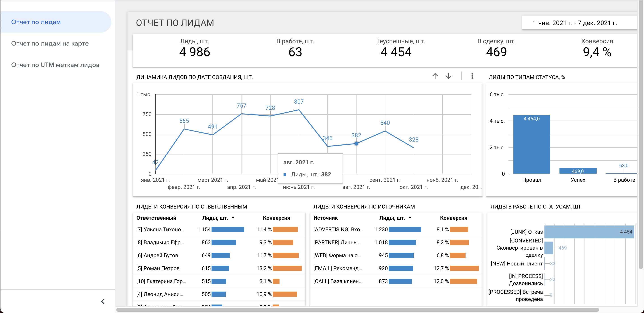Click the drill up arrow icon
The height and width of the screenshot is (313, 644).
point(435,76)
